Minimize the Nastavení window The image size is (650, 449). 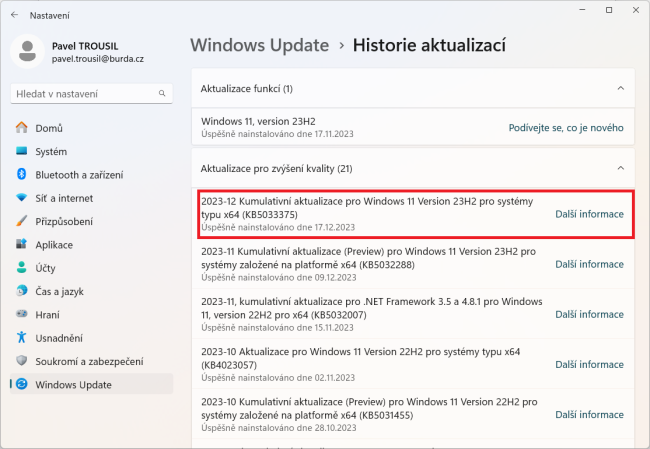(x=582, y=10)
